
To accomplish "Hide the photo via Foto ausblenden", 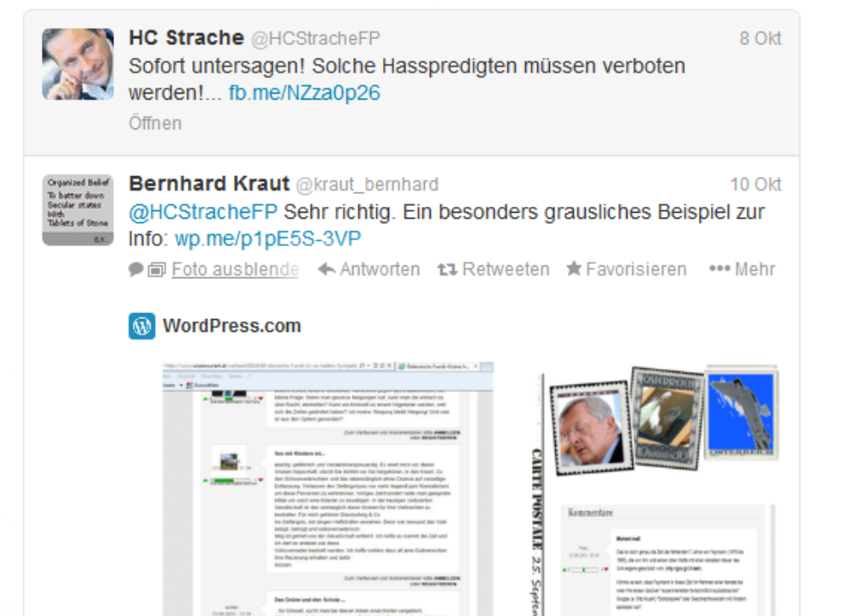I will click(235, 269).
